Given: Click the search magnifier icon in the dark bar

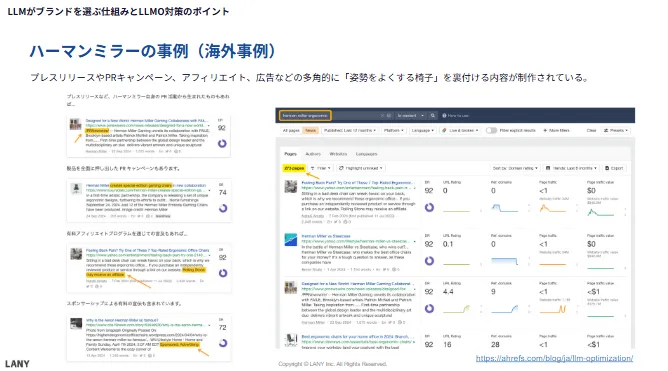Looking at the screenshot, I should 432,115.
